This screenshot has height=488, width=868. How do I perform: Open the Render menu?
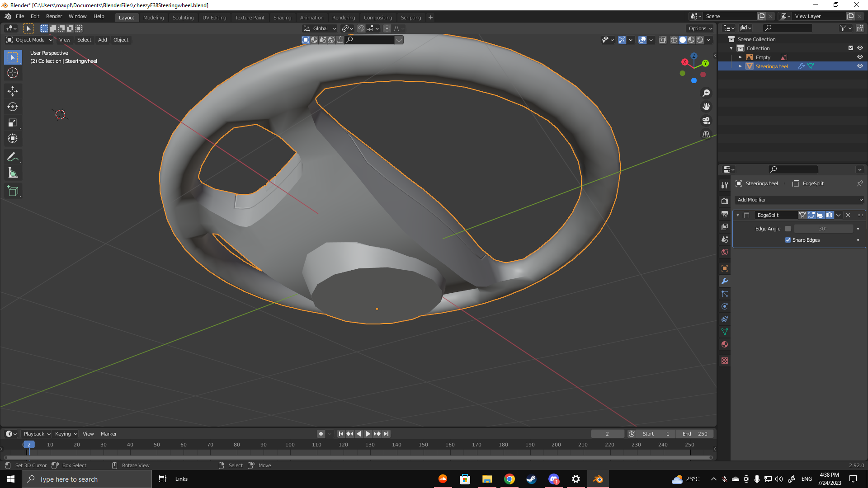[x=54, y=16]
